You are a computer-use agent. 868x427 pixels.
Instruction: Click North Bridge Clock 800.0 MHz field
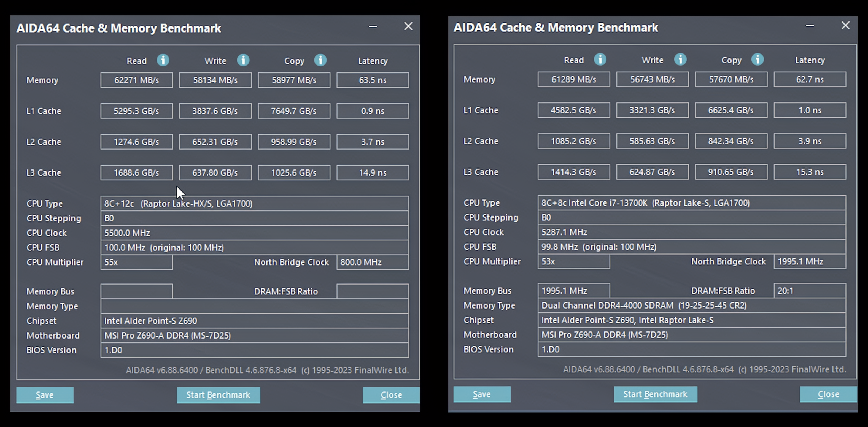pos(373,262)
